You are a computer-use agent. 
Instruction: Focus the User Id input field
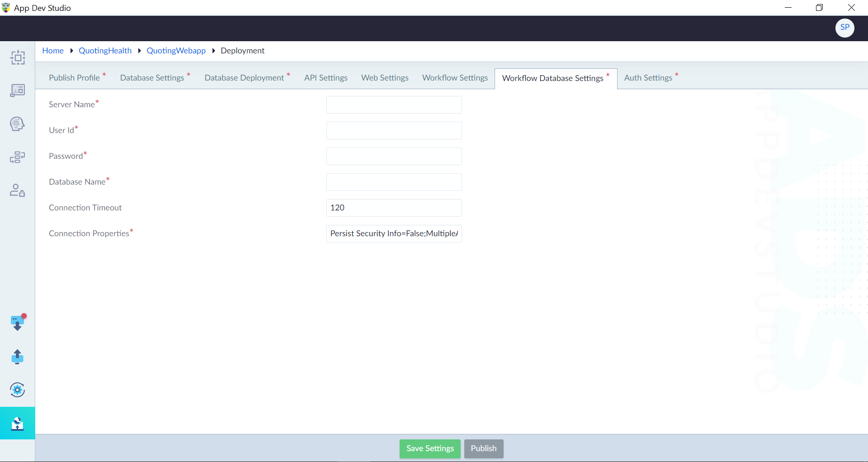coord(394,130)
